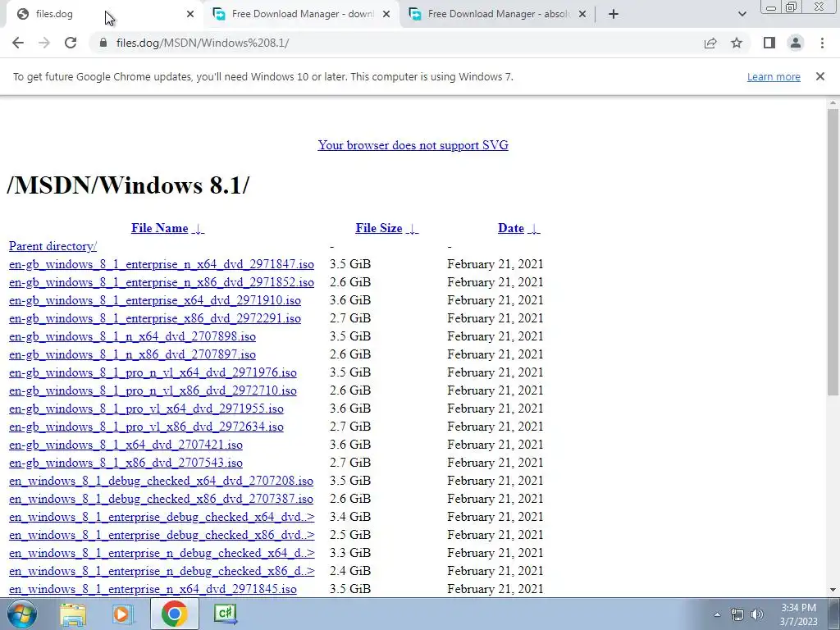Click the File Name descending arrow
The image size is (840, 630).
[198, 229]
